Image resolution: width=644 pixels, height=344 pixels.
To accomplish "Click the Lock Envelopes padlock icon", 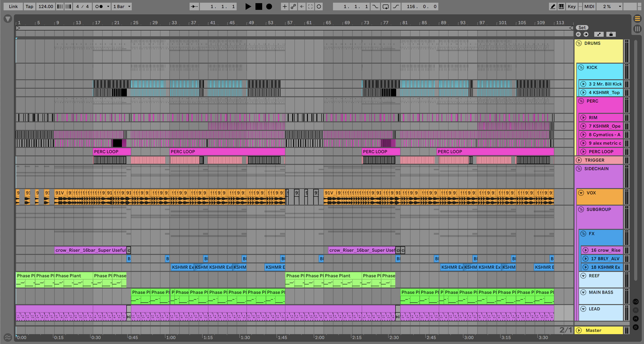I will coord(611,34).
